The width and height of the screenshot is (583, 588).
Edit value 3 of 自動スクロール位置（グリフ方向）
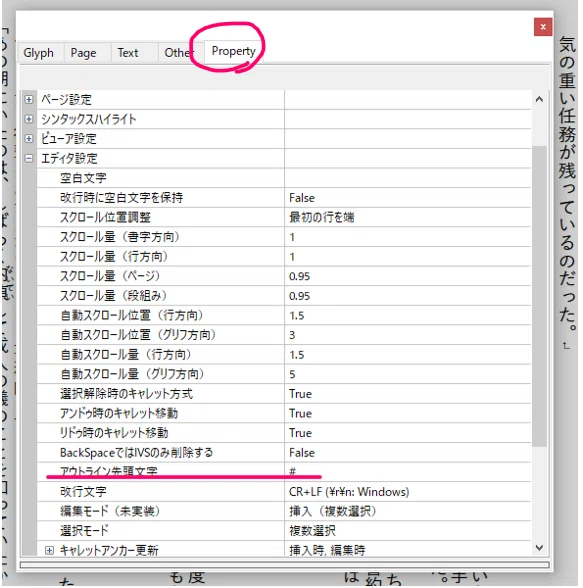[292, 335]
